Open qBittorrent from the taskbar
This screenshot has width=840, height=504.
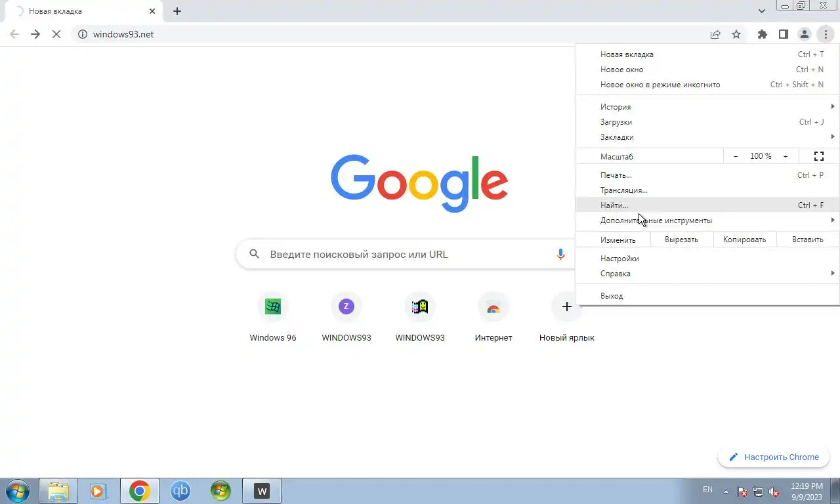[x=180, y=491]
